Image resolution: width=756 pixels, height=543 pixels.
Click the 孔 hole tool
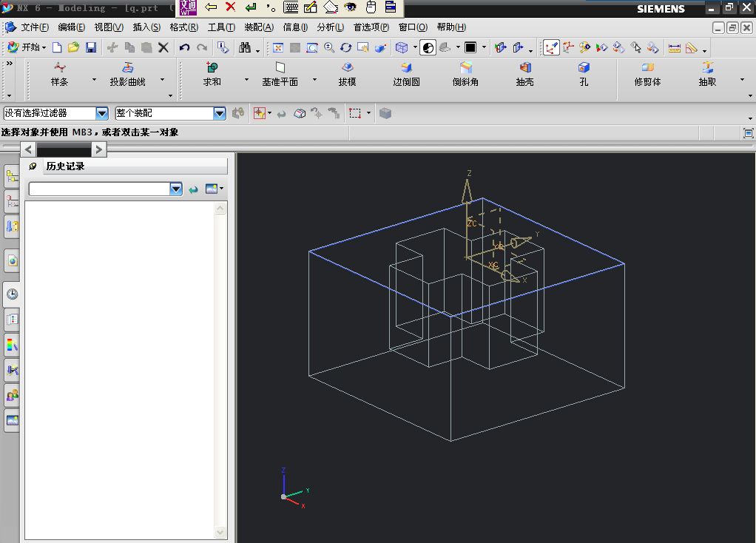click(584, 74)
